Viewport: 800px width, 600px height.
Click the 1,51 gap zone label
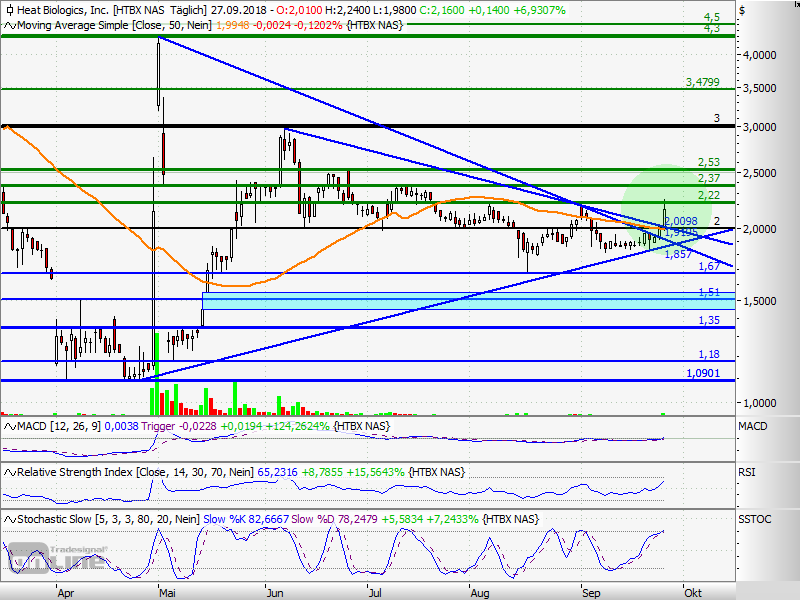click(x=709, y=292)
